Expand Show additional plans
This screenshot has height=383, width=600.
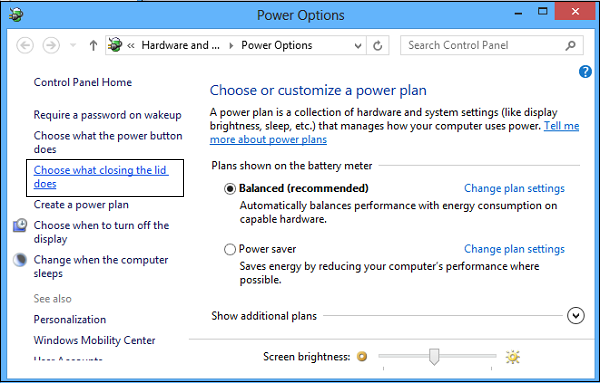point(576,316)
